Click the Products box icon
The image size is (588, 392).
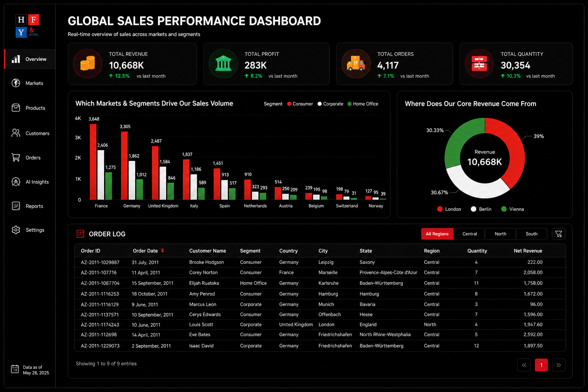[16, 108]
